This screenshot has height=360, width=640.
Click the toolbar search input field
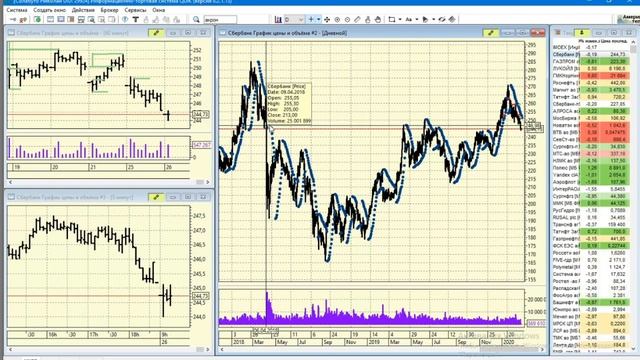[220, 20]
